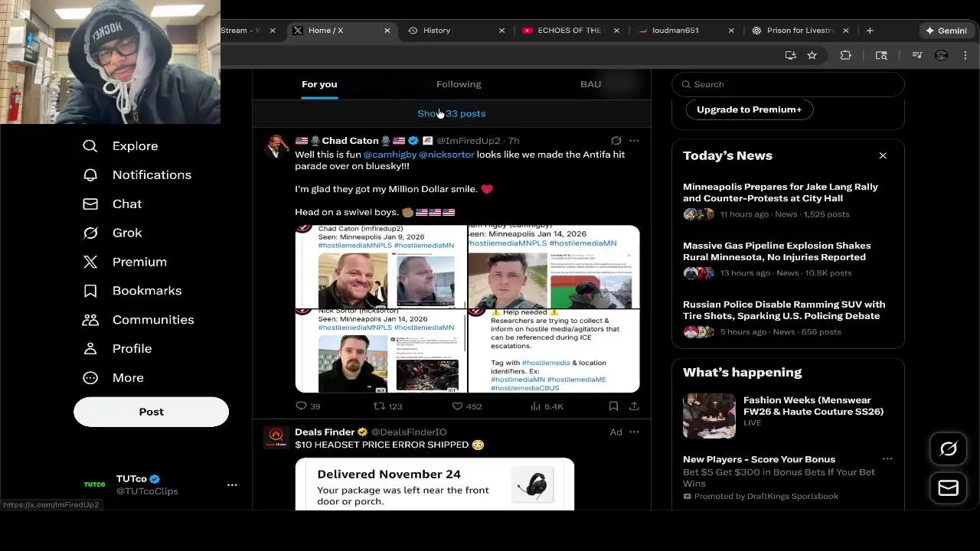Image resolution: width=980 pixels, height=551 pixels.
Task: Bookmark the Chad Caton post
Action: click(x=613, y=406)
